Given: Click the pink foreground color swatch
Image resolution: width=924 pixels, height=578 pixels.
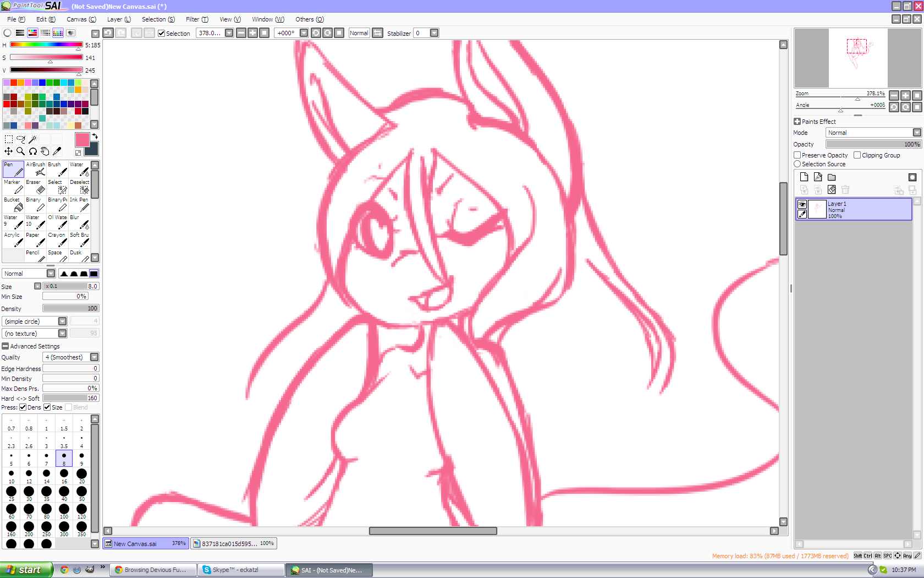Looking at the screenshot, I should tap(82, 140).
